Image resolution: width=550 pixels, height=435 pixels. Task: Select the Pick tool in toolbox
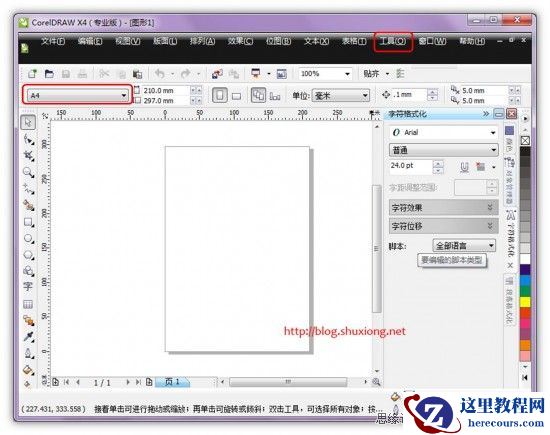(28, 122)
